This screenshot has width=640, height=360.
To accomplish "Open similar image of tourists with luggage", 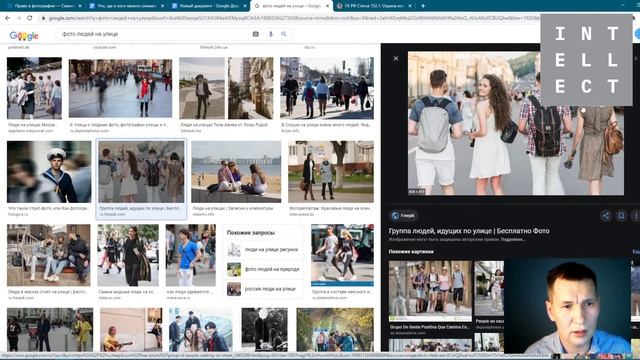I will coord(430,291).
